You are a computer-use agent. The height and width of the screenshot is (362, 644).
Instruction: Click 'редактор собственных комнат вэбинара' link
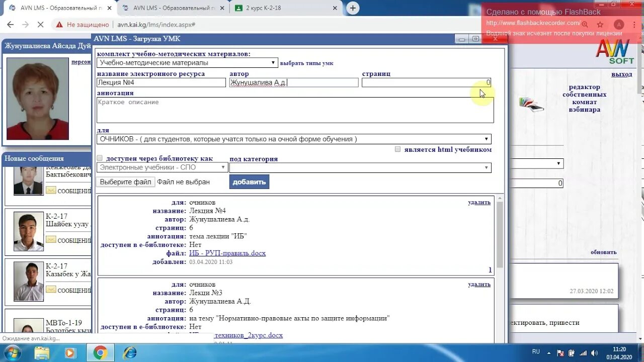(584, 98)
